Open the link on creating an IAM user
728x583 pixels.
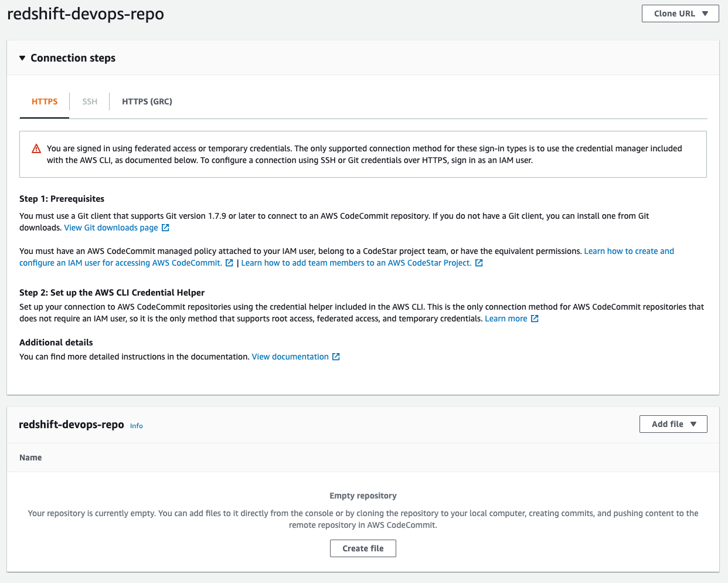(346, 257)
